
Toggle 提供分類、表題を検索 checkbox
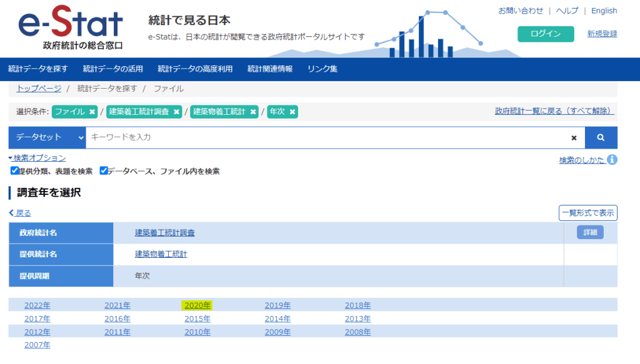tap(14, 171)
